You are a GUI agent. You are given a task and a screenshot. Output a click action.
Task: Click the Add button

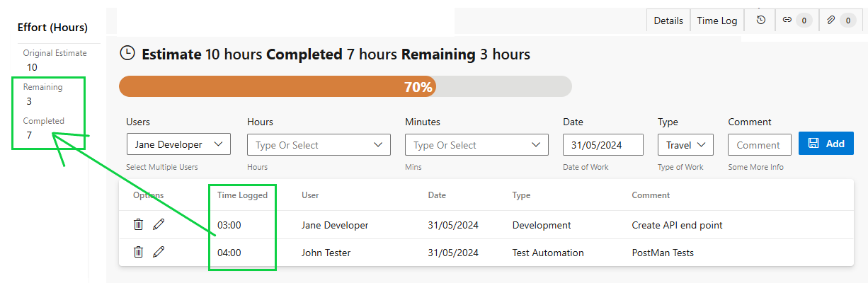click(826, 144)
